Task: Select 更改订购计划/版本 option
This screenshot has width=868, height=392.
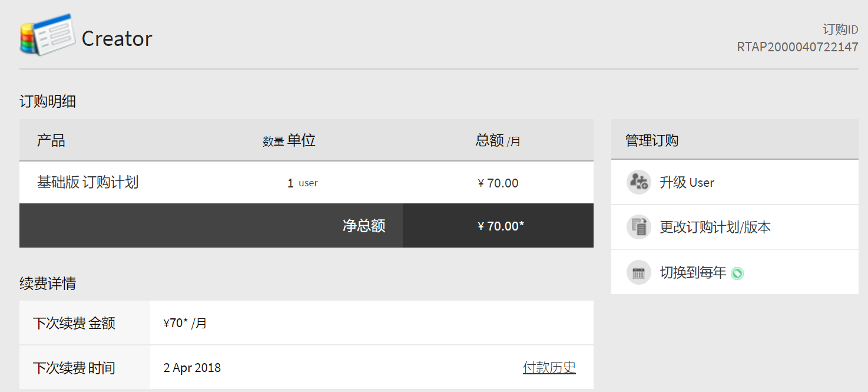Action: tap(715, 228)
